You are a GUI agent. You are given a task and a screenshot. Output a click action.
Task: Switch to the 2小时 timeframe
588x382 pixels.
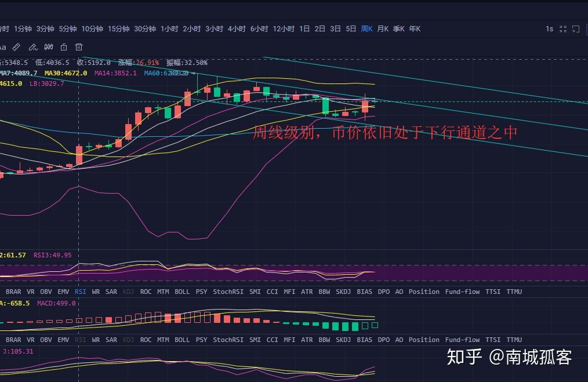pyautogui.click(x=191, y=29)
